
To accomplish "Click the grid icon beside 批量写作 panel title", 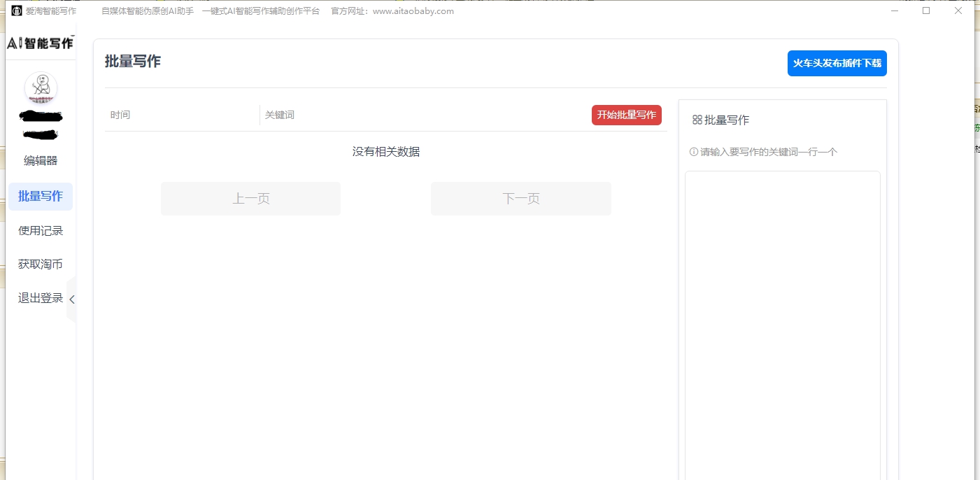I will pos(697,120).
